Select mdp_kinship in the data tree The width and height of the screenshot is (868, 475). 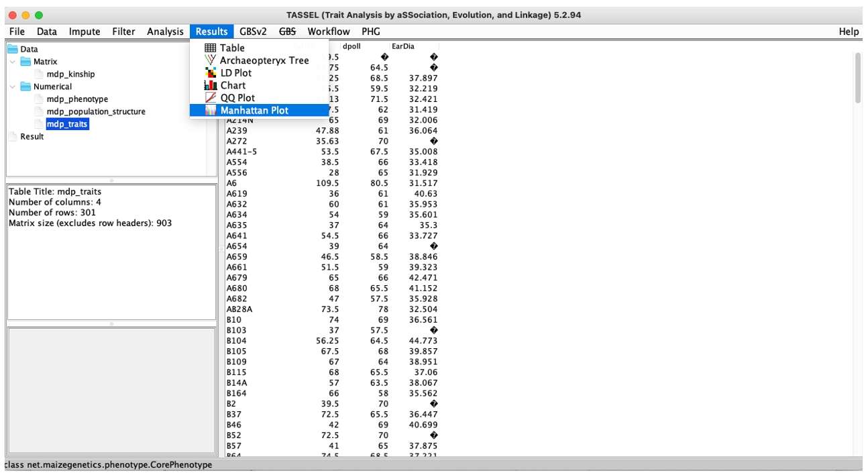(x=70, y=74)
